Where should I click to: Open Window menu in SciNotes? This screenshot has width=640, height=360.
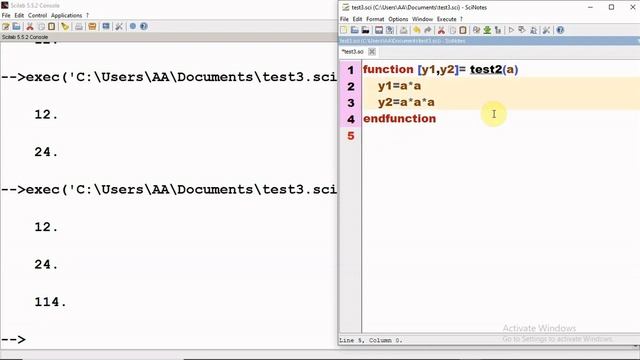point(422,19)
